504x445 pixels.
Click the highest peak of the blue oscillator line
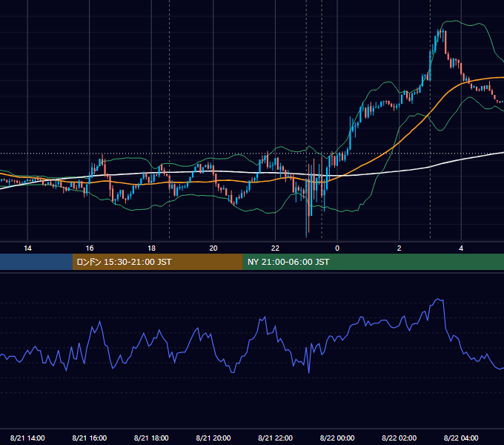[x=439, y=300]
